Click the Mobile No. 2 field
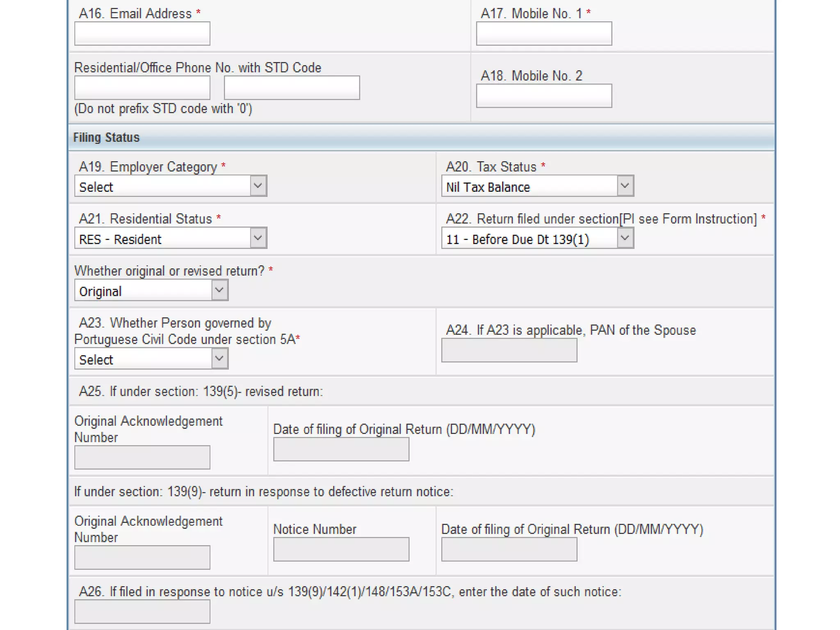The image size is (840, 630). (x=543, y=96)
